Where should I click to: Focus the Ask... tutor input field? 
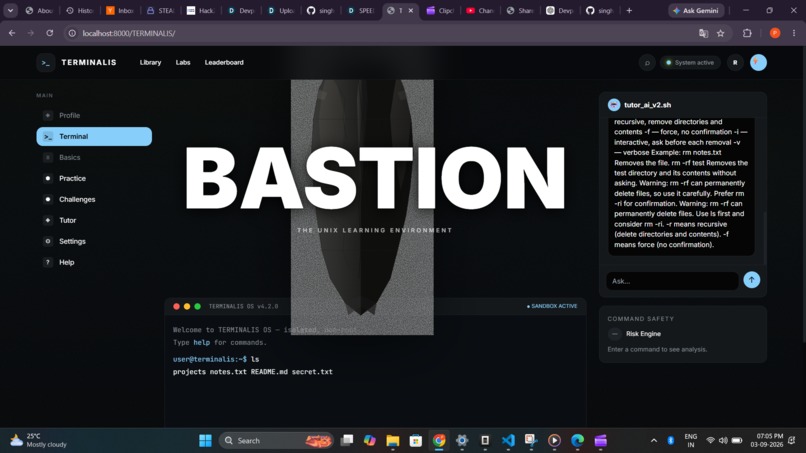[x=672, y=281]
